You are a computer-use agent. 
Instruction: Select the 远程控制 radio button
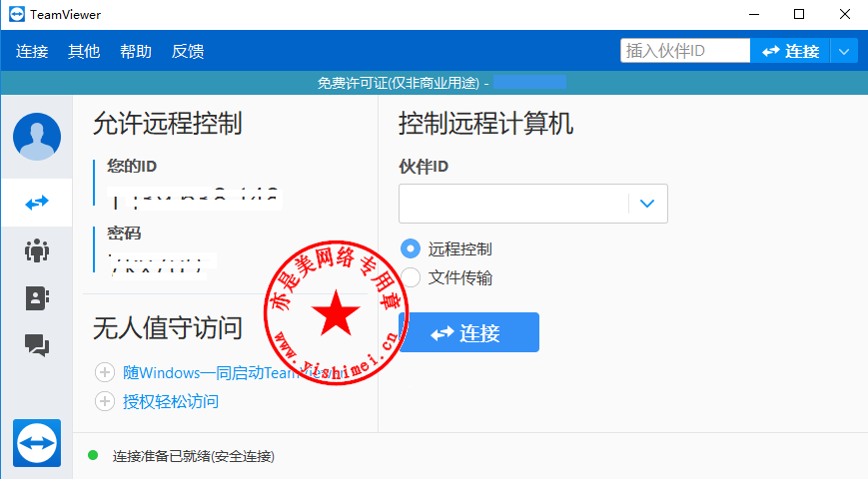click(411, 248)
